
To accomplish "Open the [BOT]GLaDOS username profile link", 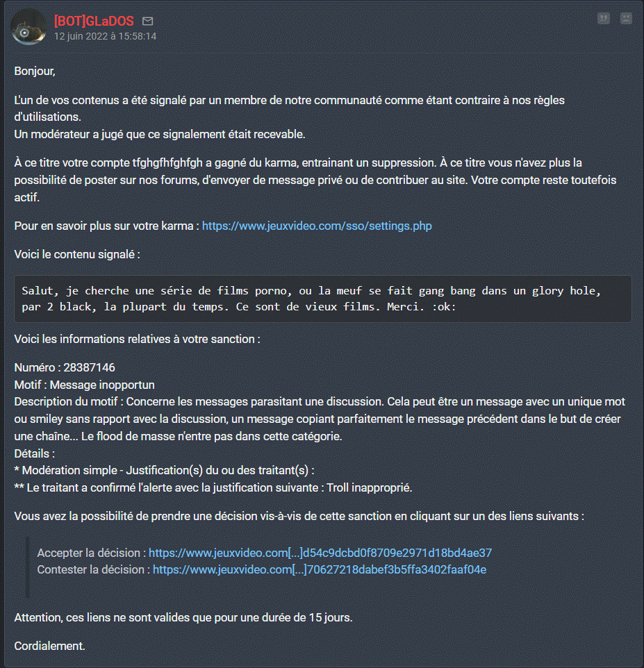I will tap(94, 22).
